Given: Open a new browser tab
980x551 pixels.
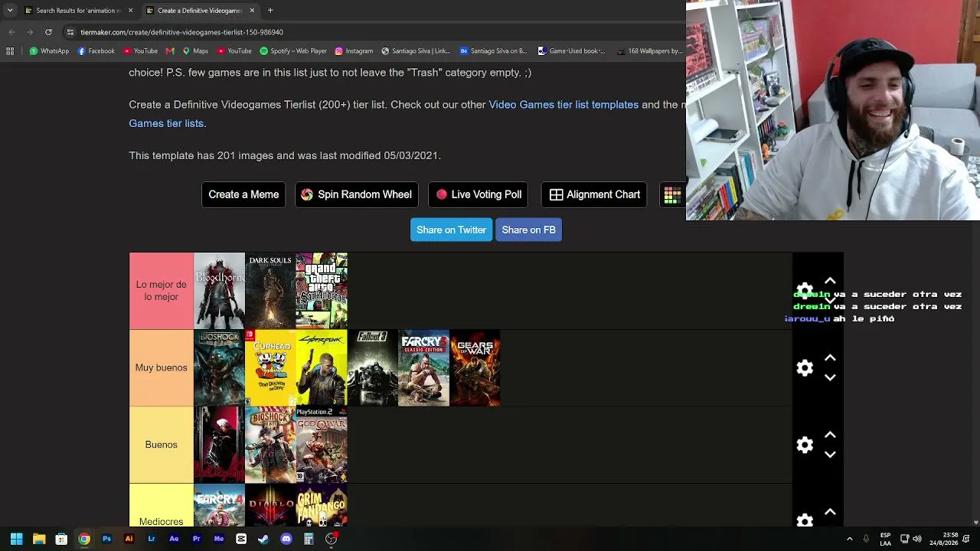Looking at the screenshot, I should tap(270, 11).
